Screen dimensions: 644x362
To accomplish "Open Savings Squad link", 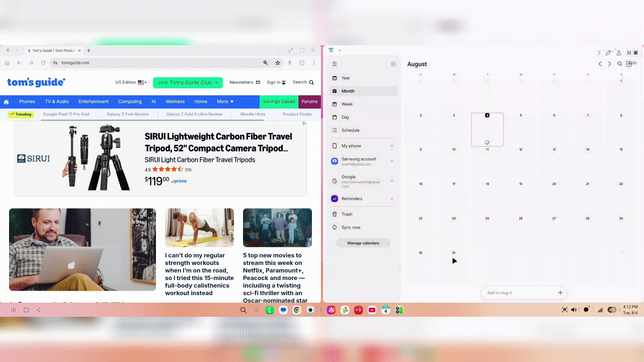I will (x=279, y=102).
